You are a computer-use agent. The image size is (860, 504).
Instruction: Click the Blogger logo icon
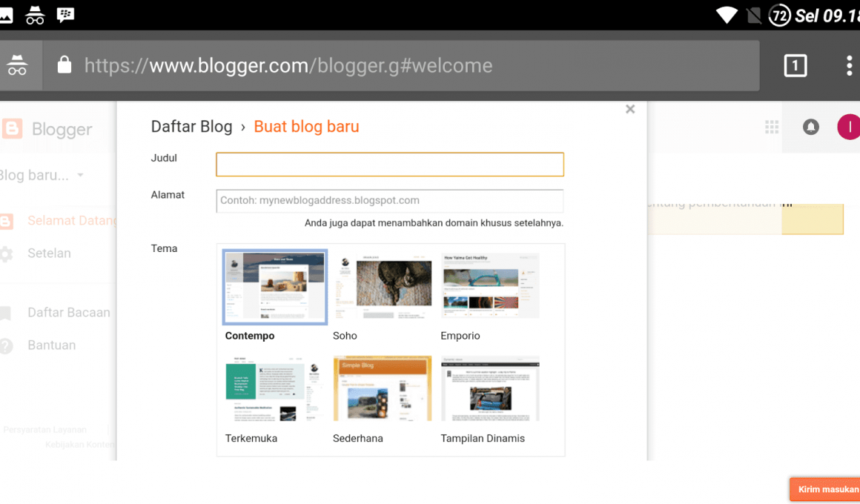[12, 129]
